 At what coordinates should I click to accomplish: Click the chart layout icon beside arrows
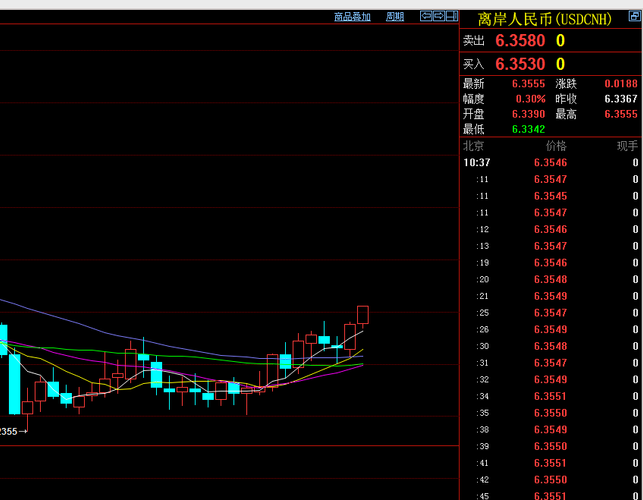coord(451,16)
